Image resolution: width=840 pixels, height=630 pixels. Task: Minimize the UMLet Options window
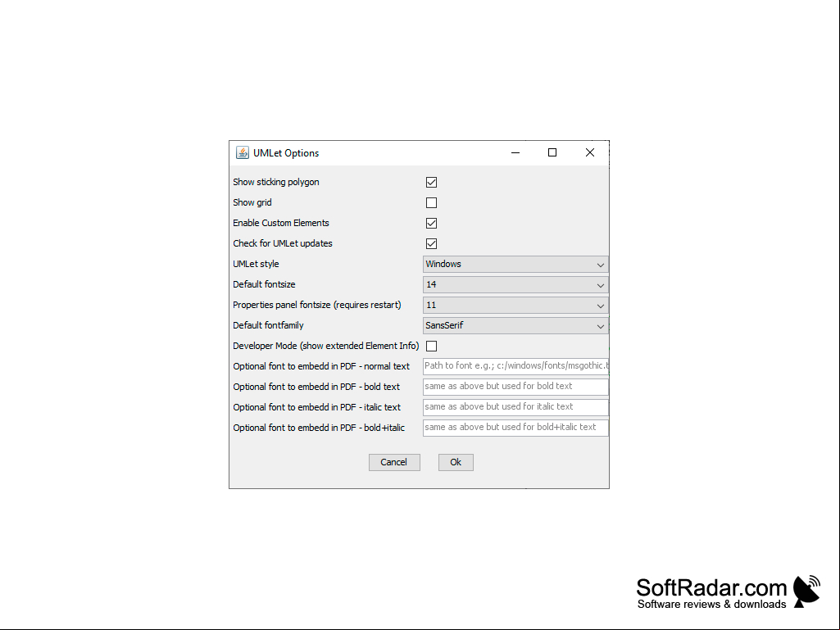point(515,152)
